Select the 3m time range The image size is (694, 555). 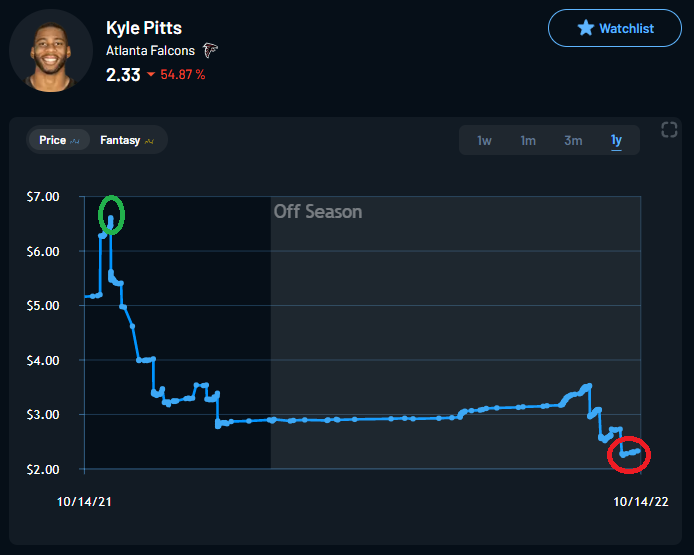pyautogui.click(x=573, y=140)
